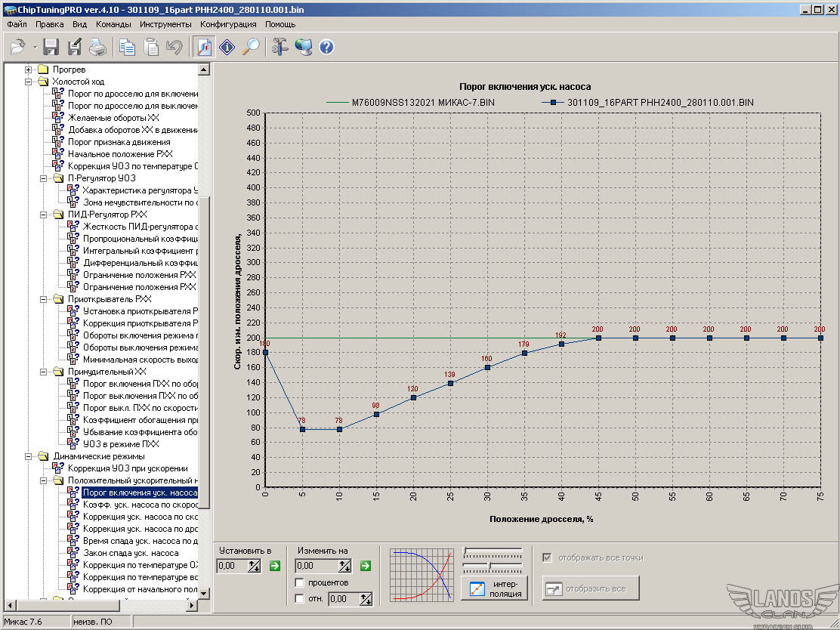The height and width of the screenshot is (630, 840).
Task: Click the globe and monitor network icon
Action: 303,47
